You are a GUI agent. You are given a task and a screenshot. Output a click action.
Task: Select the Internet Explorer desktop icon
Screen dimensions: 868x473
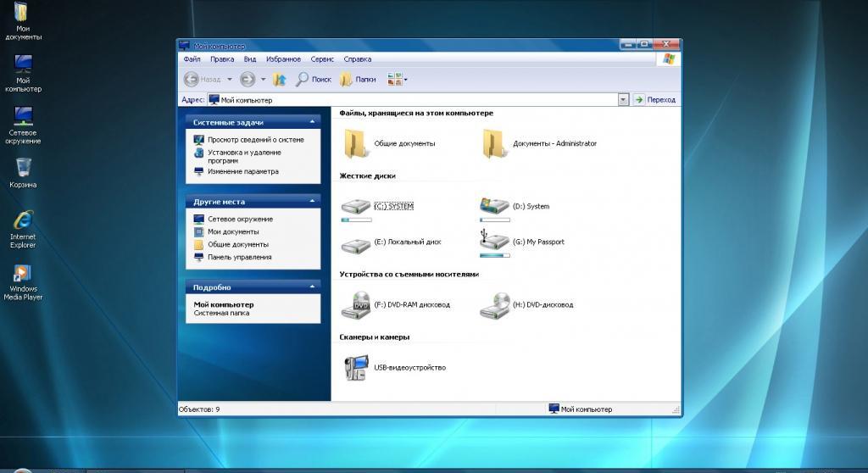point(23,220)
